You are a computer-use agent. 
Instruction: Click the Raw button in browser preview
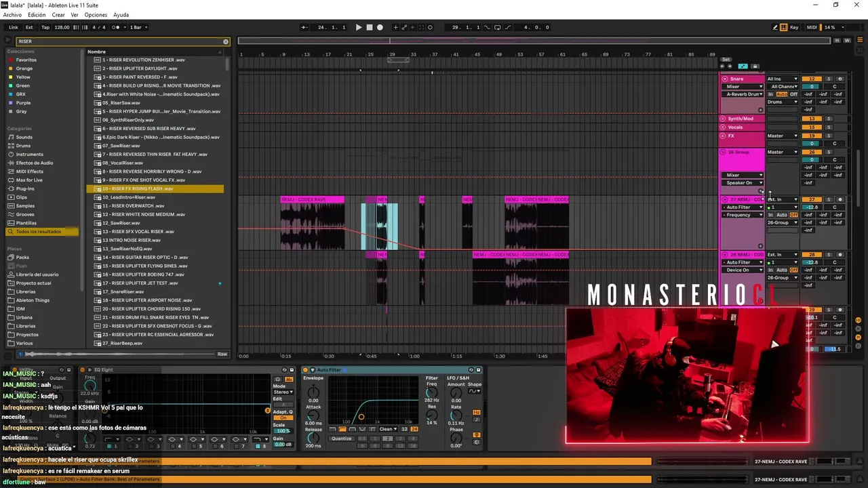click(222, 354)
